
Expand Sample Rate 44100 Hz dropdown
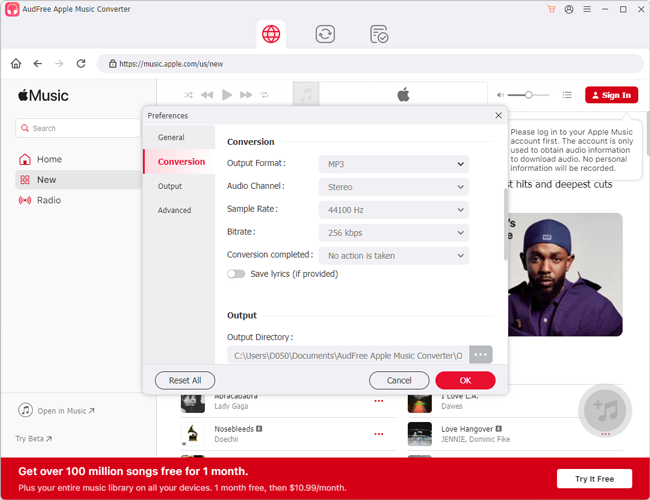[x=394, y=210]
